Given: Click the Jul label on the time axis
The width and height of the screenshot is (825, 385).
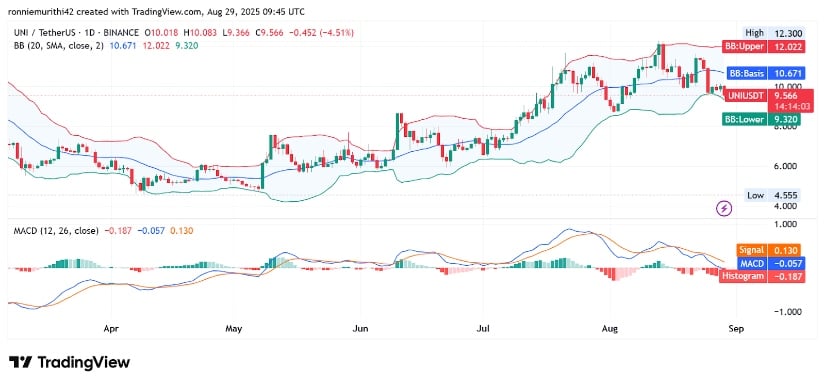Looking at the screenshot, I should (x=482, y=329).
